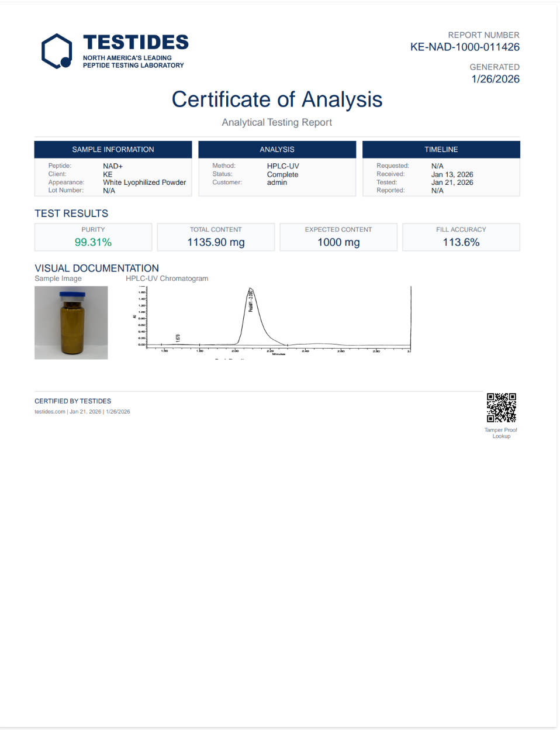Click the Tamper Proof Lookup label

pos(501,433)
